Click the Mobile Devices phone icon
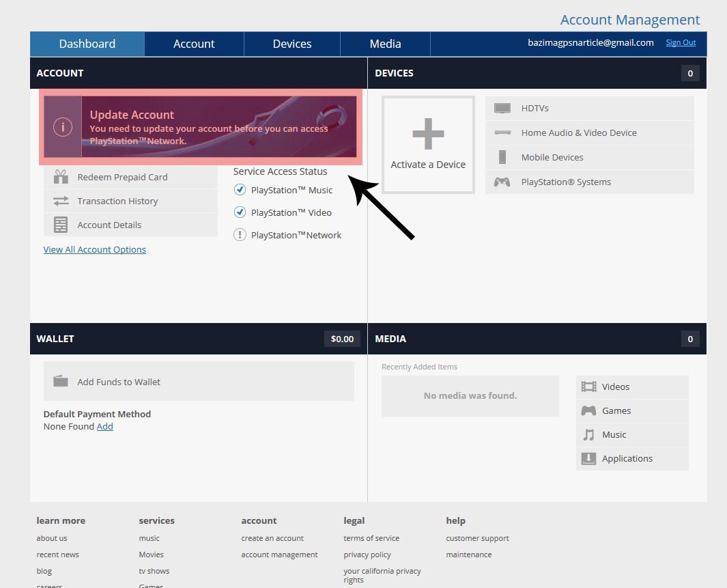 tap(502, 157)
